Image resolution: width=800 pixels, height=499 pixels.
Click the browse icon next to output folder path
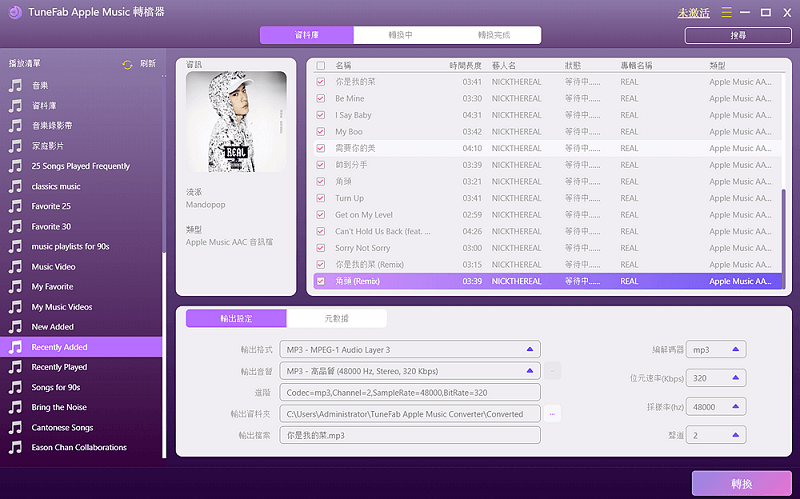pos(552,414)
